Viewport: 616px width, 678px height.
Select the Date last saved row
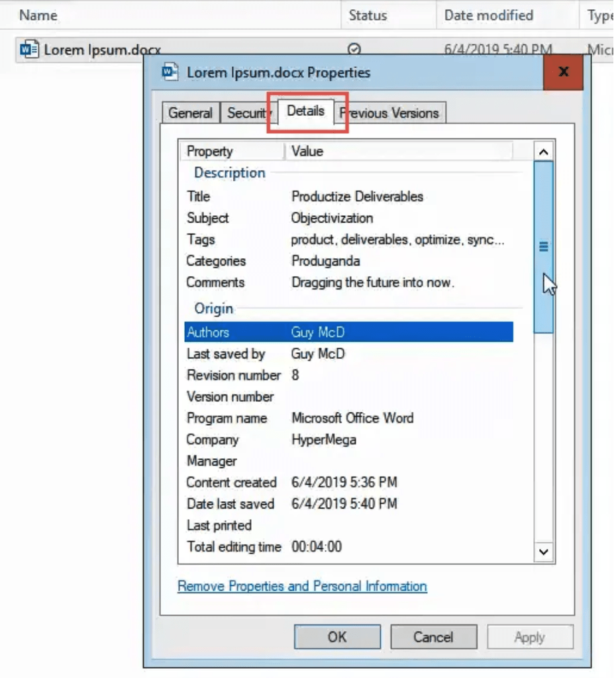[348, 504]
